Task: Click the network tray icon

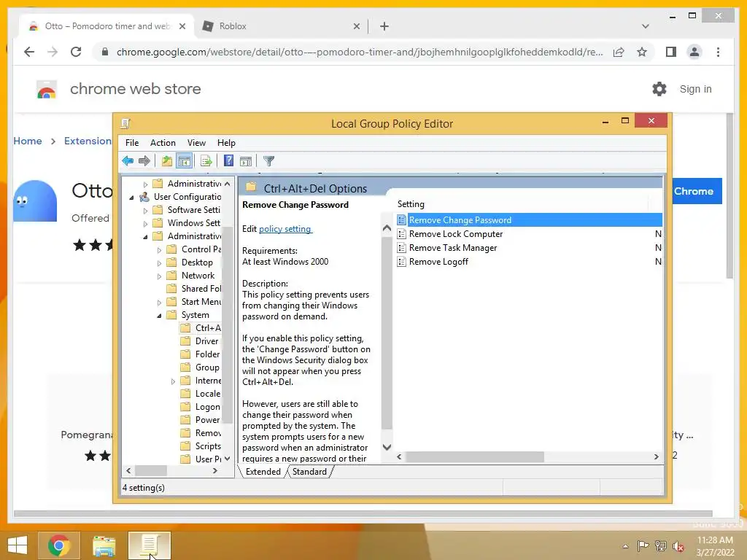Action: [x=661, y=546]
